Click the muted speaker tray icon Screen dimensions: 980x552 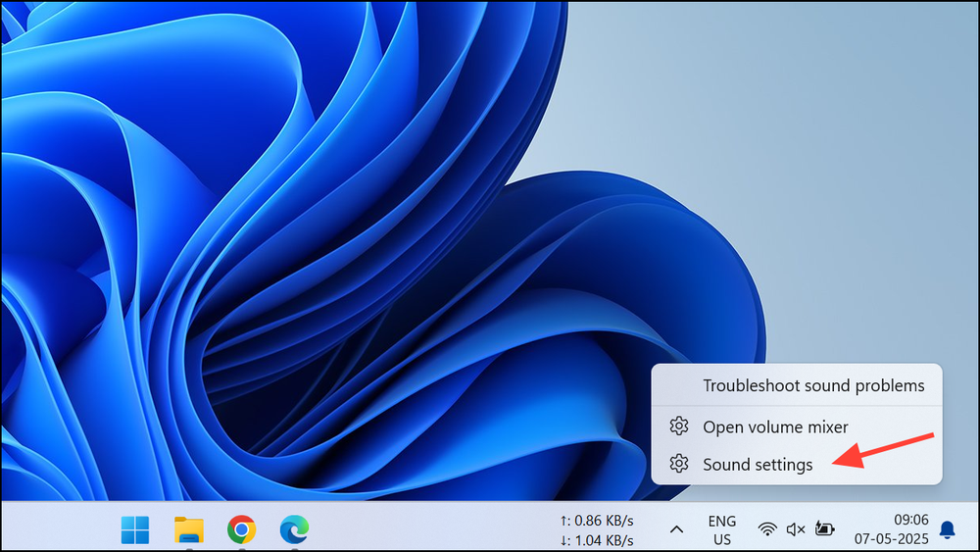[x=796, y=529]
